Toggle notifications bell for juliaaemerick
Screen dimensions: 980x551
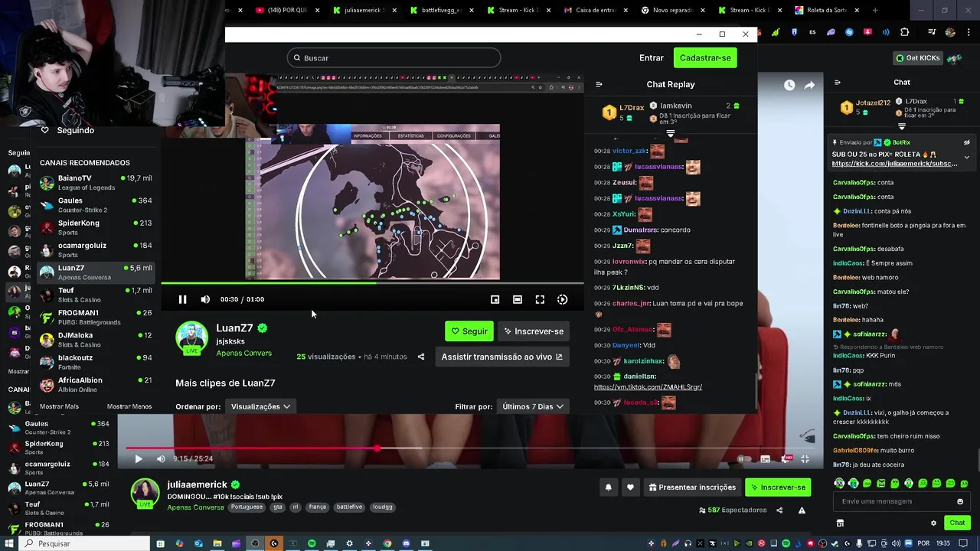coord(609,487)
